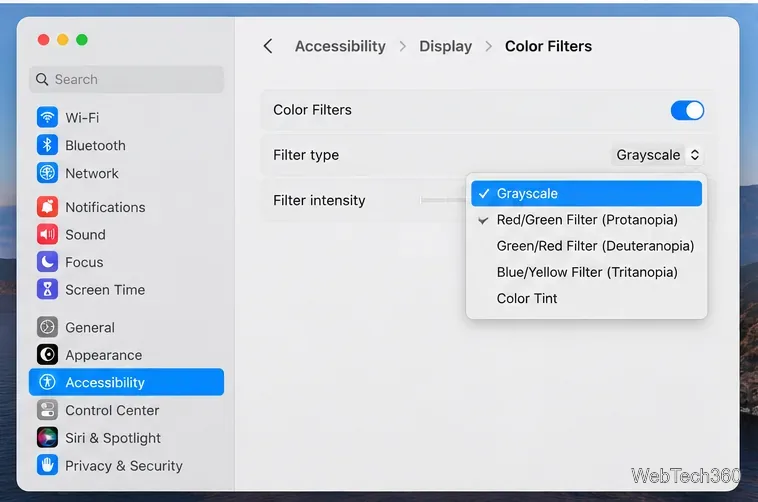Open Wi-Fi settings label

point(82,118)
